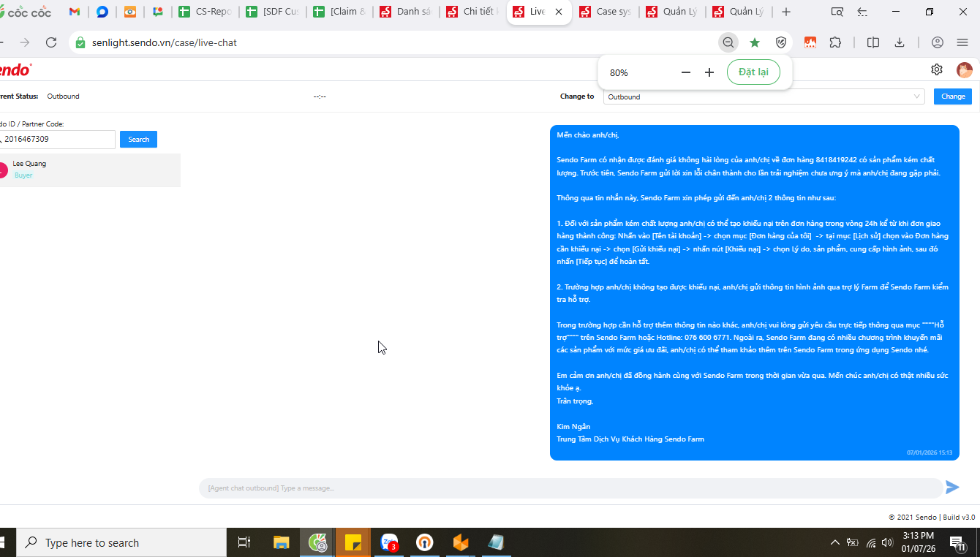Open the browser downloads icon

coord(900,42)
